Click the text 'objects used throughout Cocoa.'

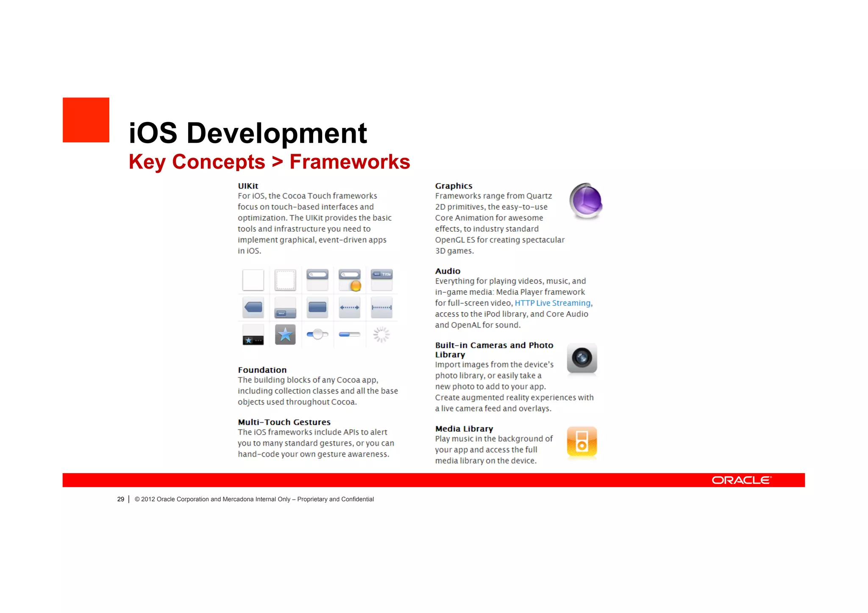coord(297,402)
